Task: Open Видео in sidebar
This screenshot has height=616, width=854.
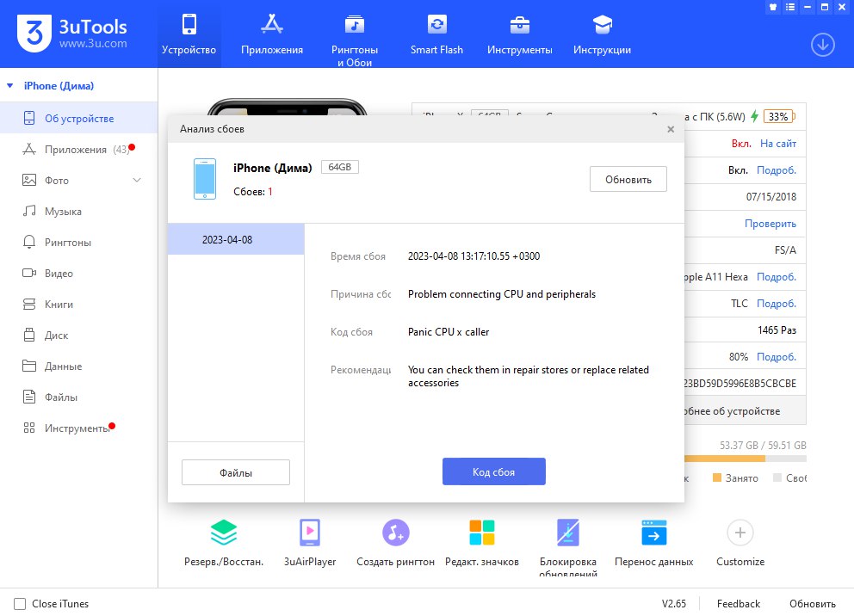Action: point(79,274)
